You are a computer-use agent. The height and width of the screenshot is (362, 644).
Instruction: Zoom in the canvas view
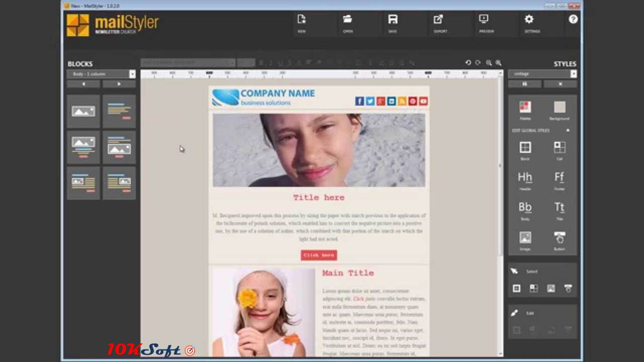[x=498, y=62]
